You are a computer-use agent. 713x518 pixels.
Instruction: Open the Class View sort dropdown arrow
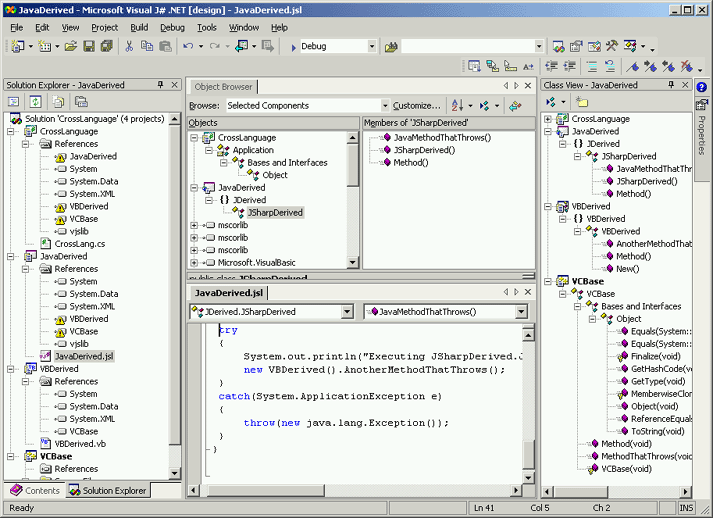pyautogui.click(x=563, y=101)
